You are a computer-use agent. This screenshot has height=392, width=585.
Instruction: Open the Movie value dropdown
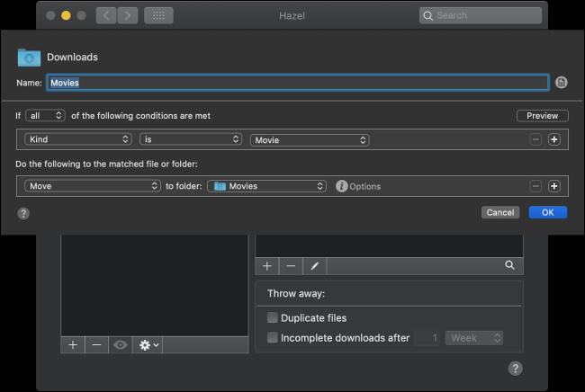coord(310,139)
